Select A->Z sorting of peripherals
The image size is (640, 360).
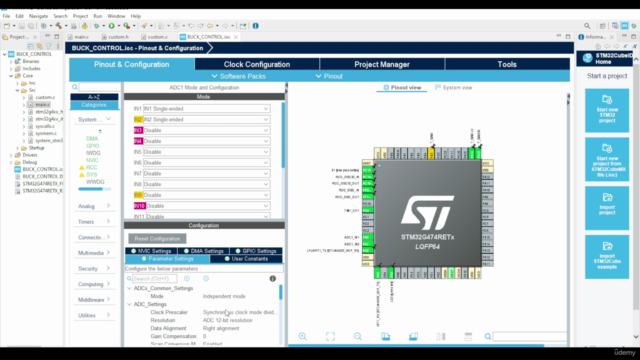94,97
